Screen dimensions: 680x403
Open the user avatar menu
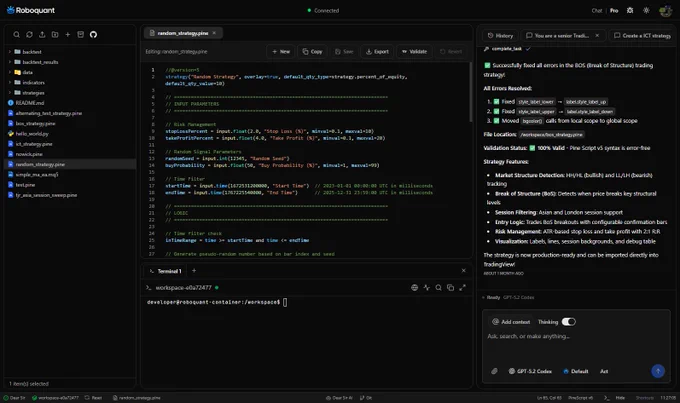pyautogui.click(x=665, y=10)
